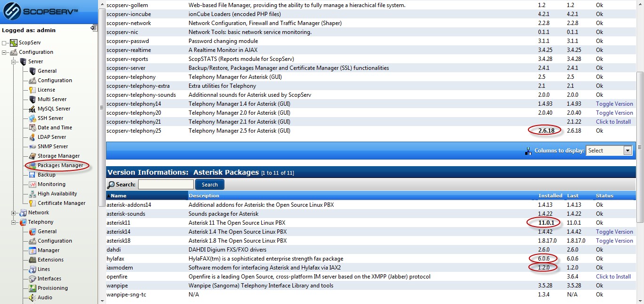The image size is (644, 304).
Task: Open the Extensions icon
Action: [33, 260]
